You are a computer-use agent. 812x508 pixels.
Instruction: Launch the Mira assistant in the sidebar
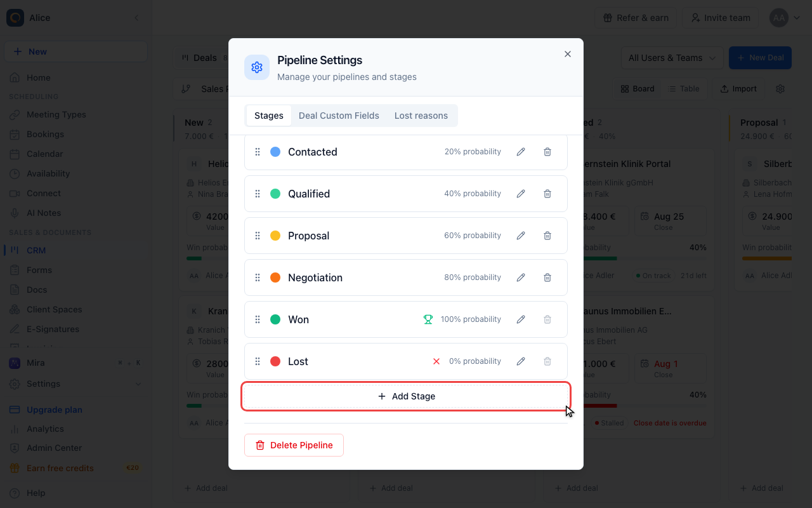(76, 363)
